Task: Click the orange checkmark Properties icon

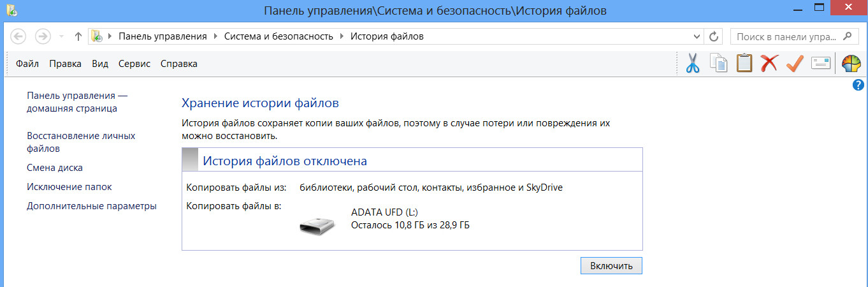Action: pyautogui.click(x=794, y=64)
